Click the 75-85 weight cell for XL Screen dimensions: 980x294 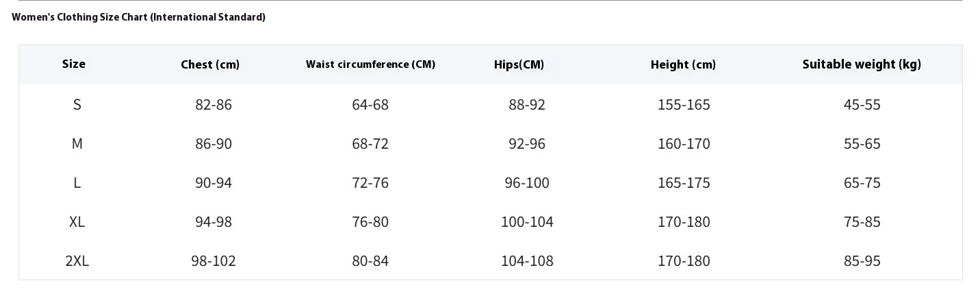pyautogui.click(x=862, y=221)
